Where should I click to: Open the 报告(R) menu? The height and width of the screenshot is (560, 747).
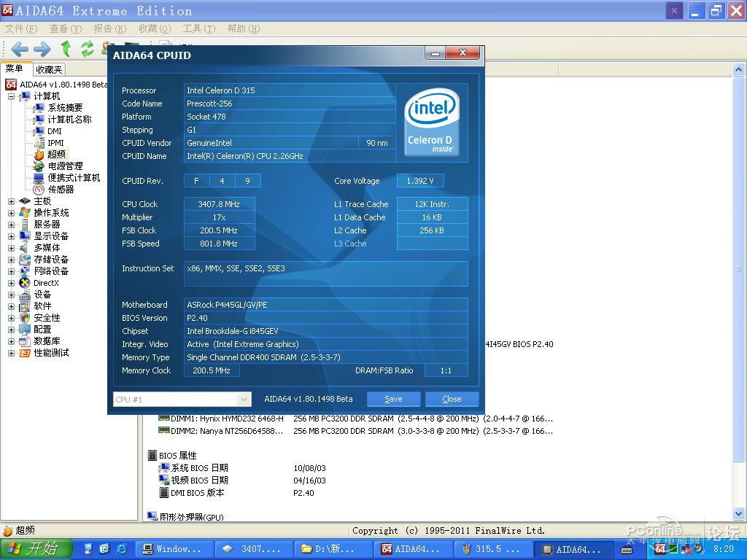point(110,29)
